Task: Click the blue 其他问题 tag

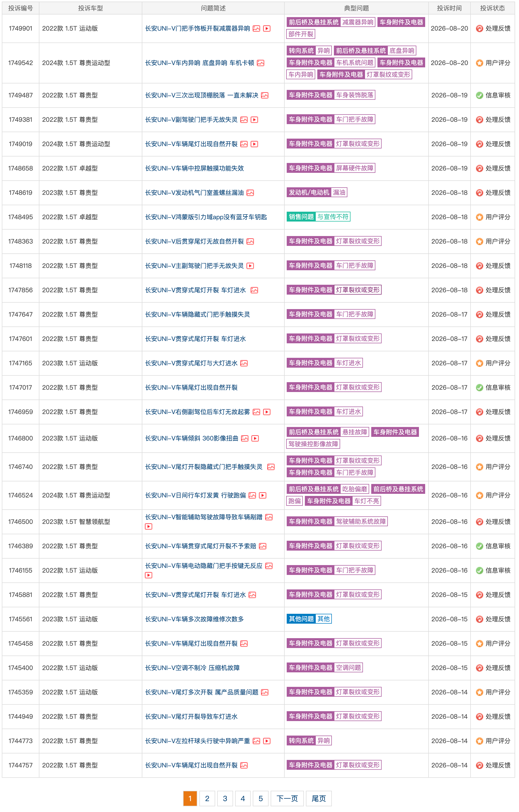Action: [x=301, y=619]
